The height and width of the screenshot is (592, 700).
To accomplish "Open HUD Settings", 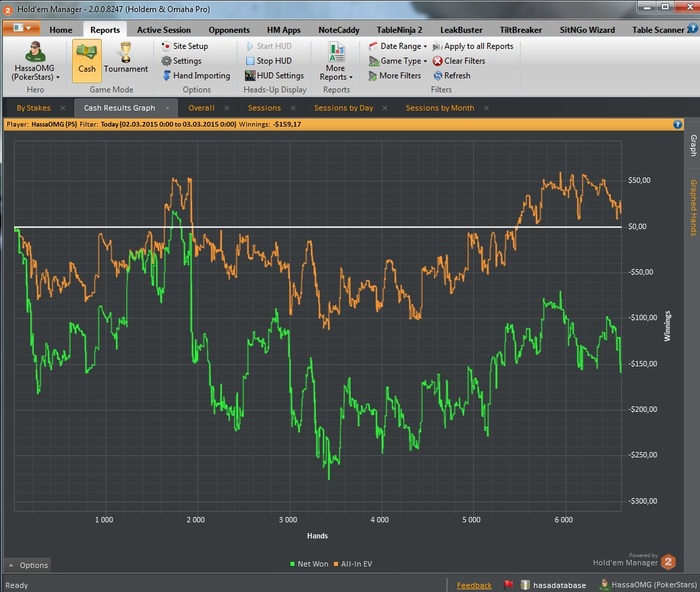I will pyautogui.click(x=274, y=75).
